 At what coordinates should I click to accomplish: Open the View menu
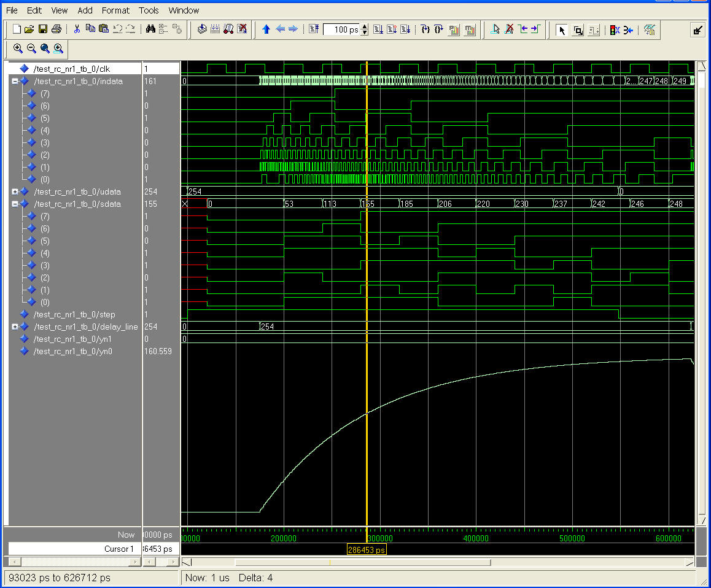point(59,10)
